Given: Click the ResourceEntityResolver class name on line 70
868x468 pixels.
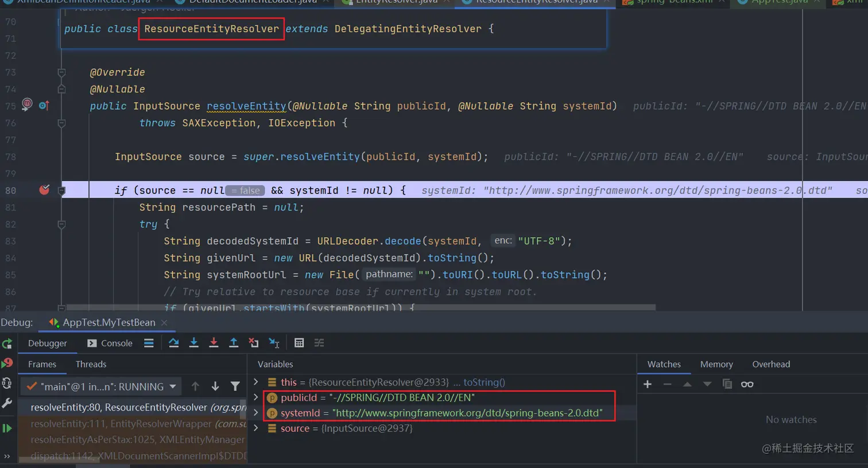Looking at the screenshot, I should pos(211,29).
